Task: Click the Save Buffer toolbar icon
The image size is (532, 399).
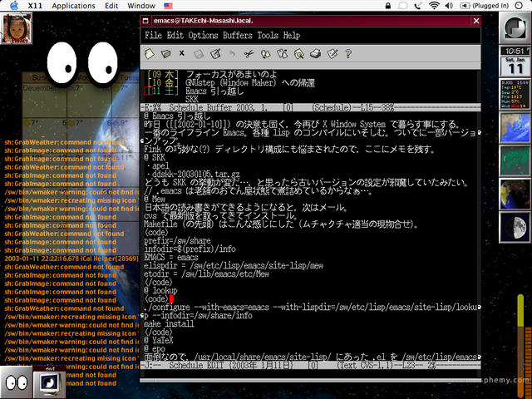Action: point(199,54)
